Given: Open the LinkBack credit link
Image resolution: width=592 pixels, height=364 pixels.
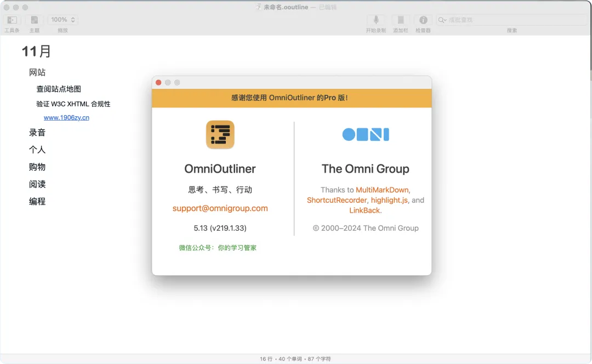Looking at the screenshot, I should (x=365, y=211).
